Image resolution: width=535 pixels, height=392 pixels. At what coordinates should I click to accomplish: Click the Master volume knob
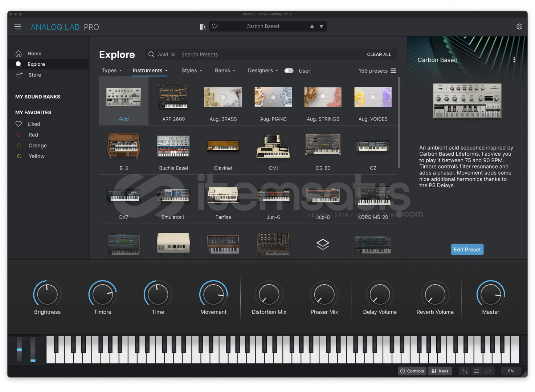pos(491,294)
